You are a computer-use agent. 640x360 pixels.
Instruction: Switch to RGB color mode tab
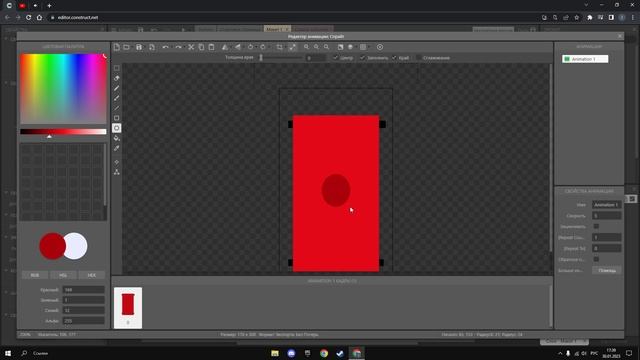pyautogui.click(x=35, y=275)
